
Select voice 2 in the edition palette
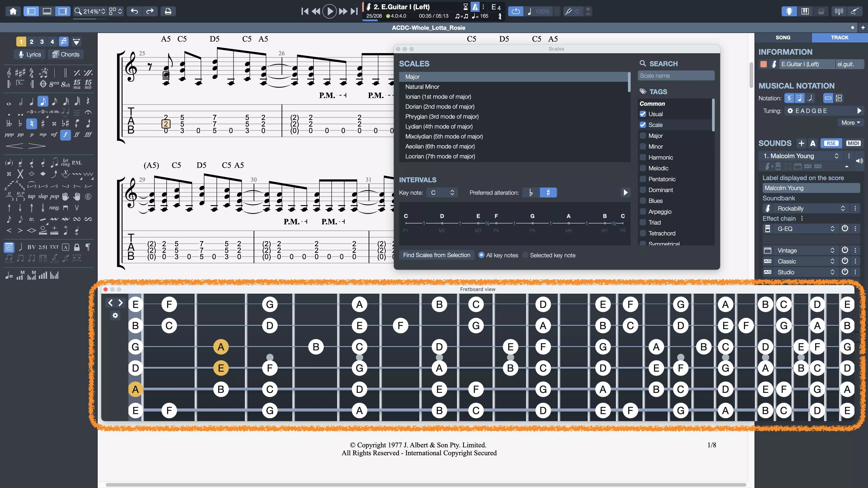(31, 41)
